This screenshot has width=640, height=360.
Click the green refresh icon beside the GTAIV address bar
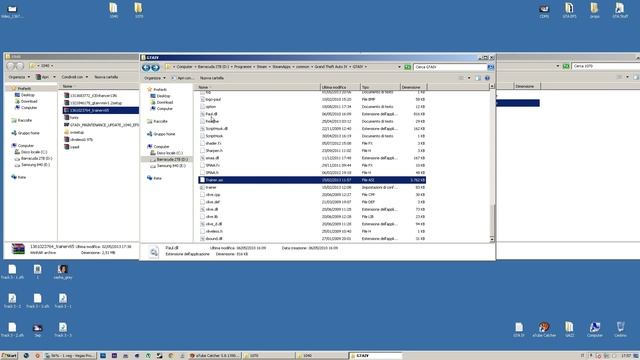point(407,67)
